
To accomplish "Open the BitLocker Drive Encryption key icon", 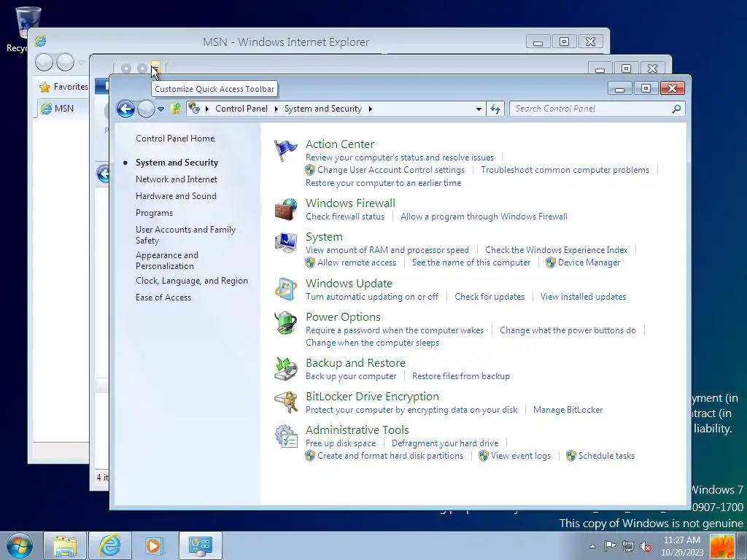I will pos(285,402).
